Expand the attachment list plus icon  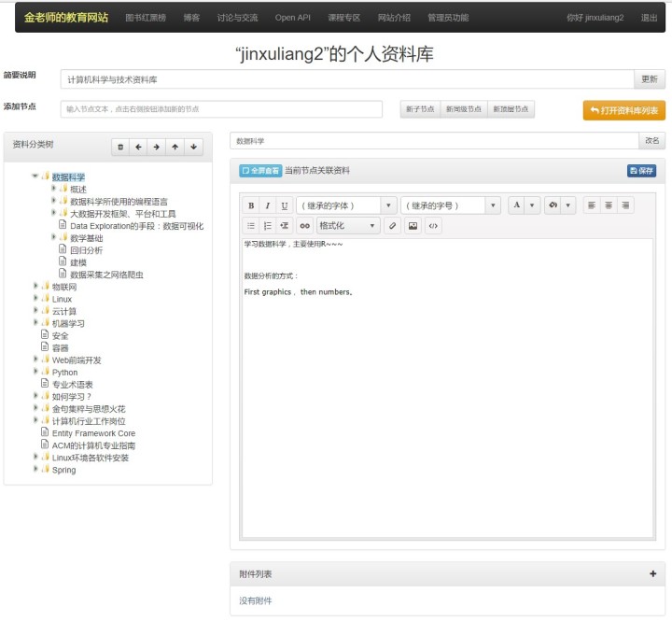click(x=652, y=574)
